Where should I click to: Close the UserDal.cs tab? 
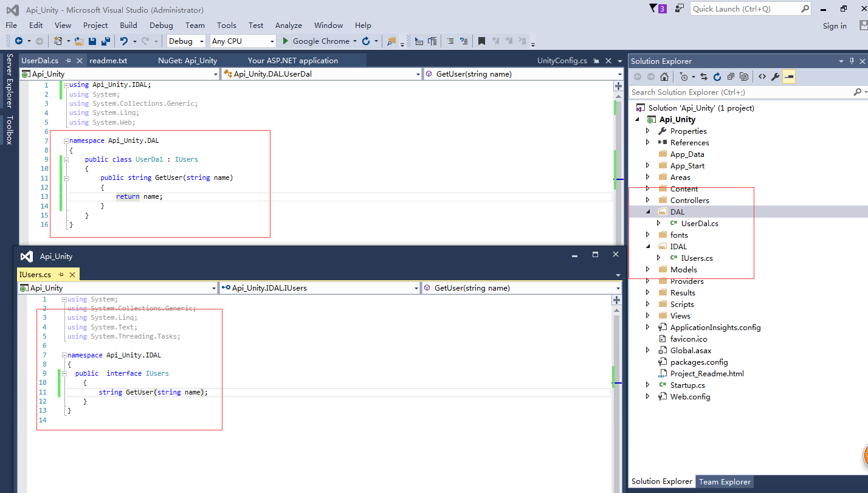[x=80, y=61]
